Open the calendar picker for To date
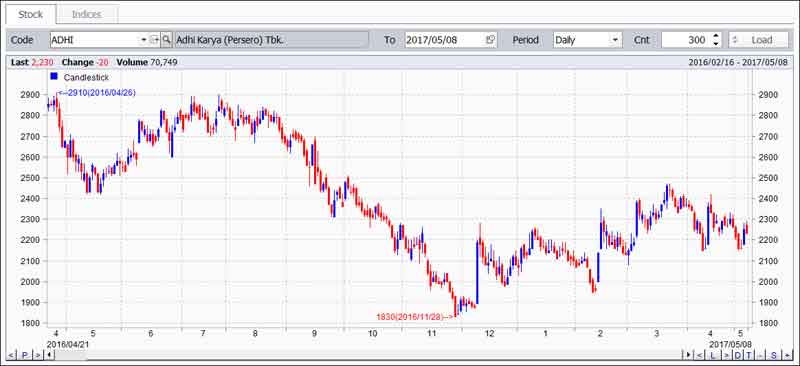This screenshot has height=366, width=800. click(490, 40)
